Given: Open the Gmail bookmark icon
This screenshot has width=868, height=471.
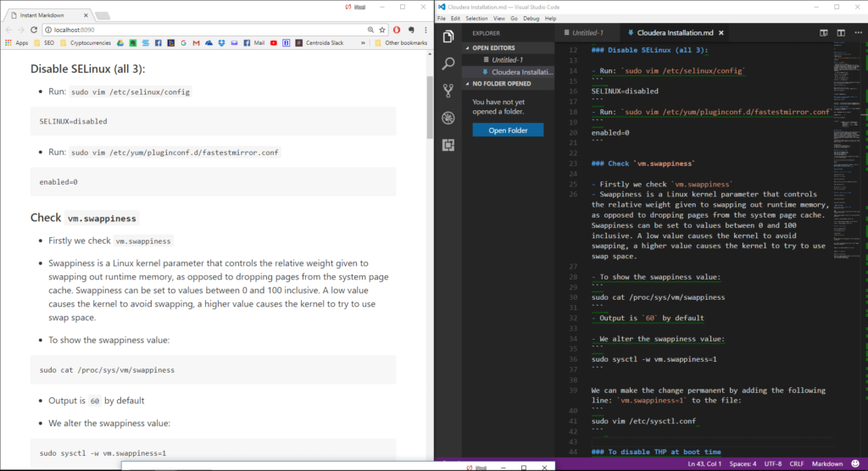Looking at the screenshot, I should tap(196, 42).
